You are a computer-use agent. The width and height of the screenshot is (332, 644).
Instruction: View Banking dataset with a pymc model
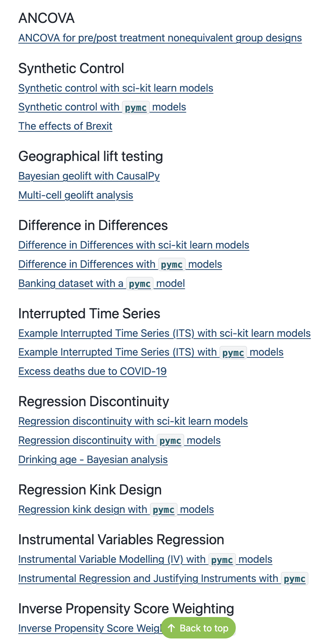(102, 284)
